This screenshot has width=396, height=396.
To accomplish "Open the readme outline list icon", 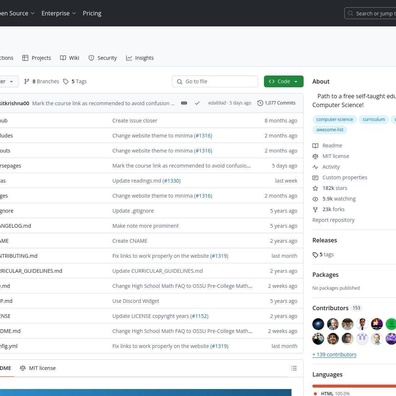I will click(294, 368).
